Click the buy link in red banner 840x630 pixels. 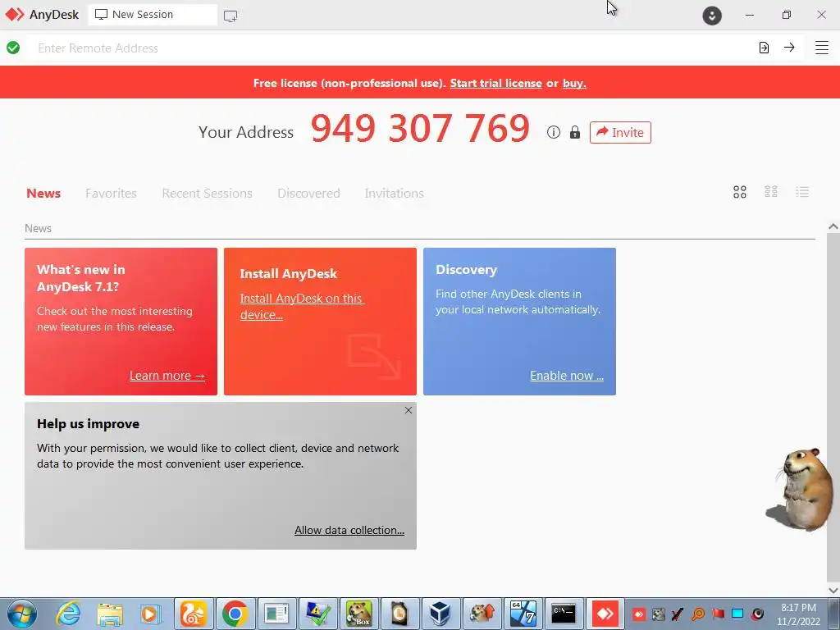point(574,83)
